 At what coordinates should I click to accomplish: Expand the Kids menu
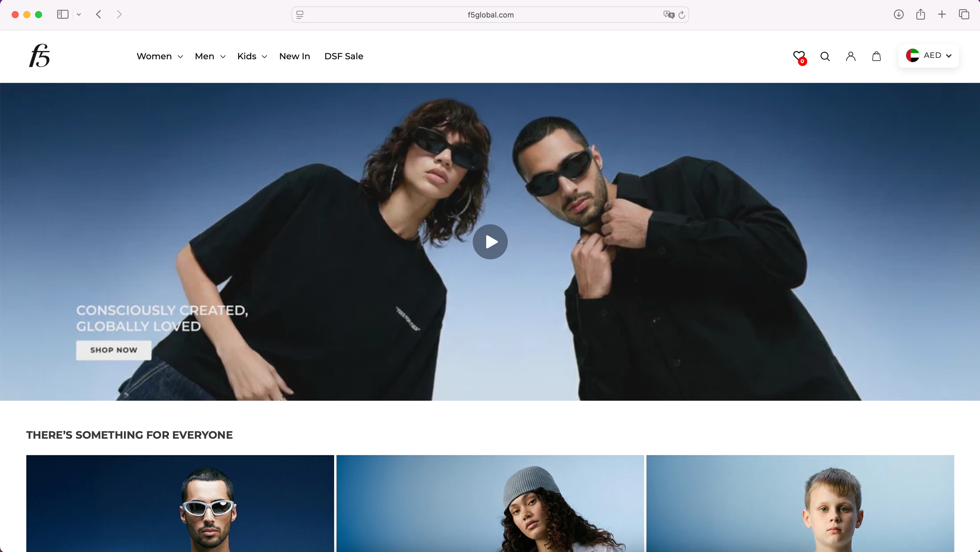point(252,56)
